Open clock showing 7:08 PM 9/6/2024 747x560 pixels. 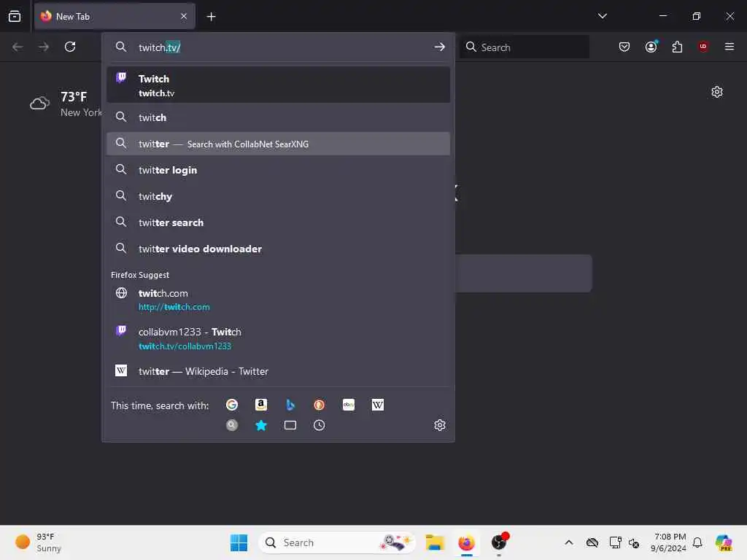point(668,542)
